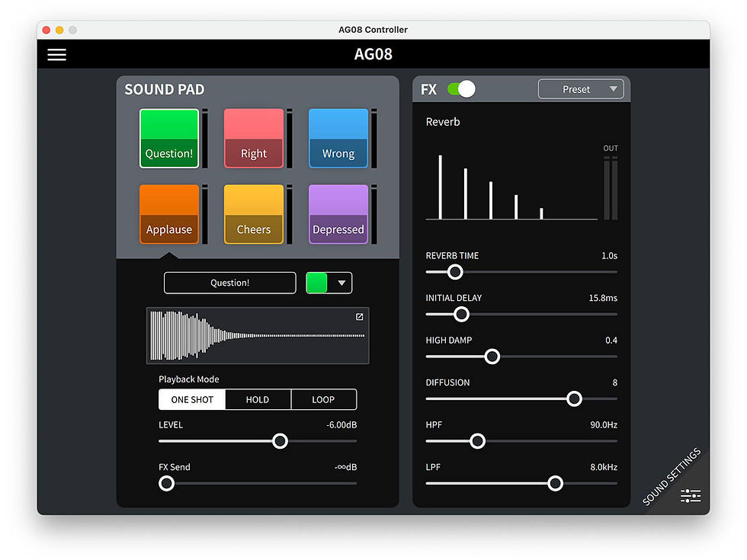The image size is (747, 560).
Task: Click the FX Send slider knob
Action: click(166, 483)
